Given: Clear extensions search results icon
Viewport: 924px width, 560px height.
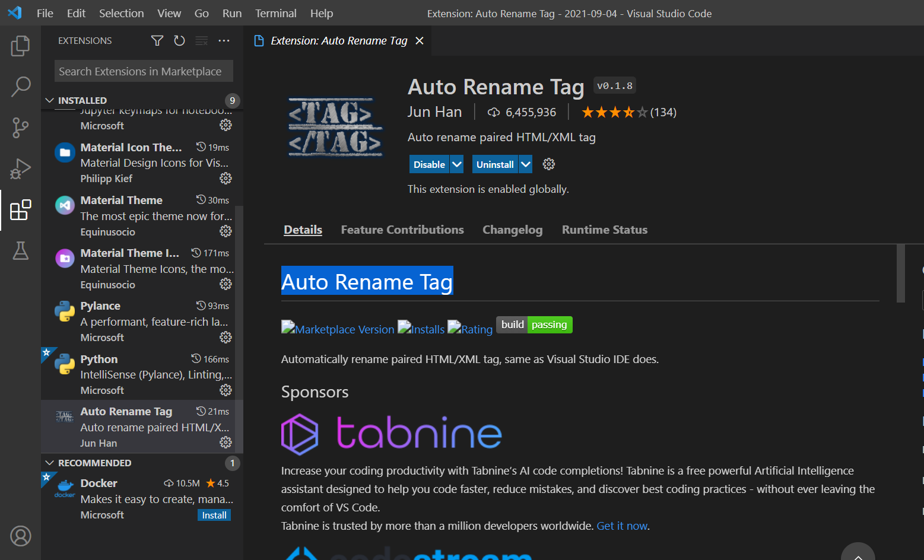Looking at the screenshot, I should pos(202,40).
